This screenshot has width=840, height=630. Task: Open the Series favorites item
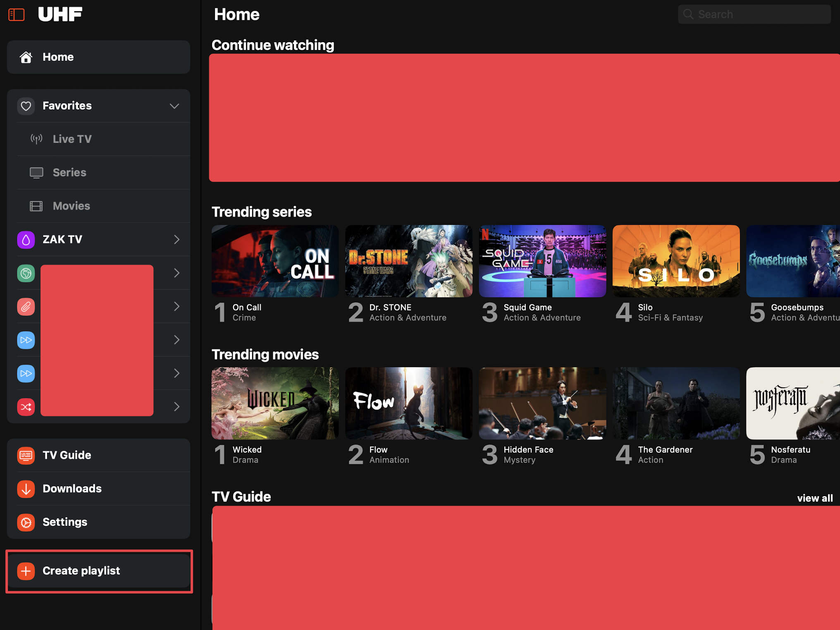tap(69, 173)
